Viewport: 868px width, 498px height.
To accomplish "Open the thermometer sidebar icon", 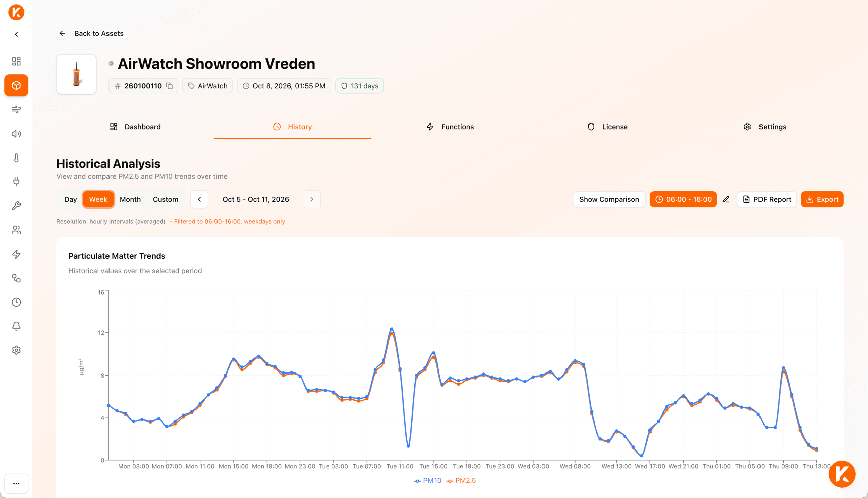I will click(16, 158).
